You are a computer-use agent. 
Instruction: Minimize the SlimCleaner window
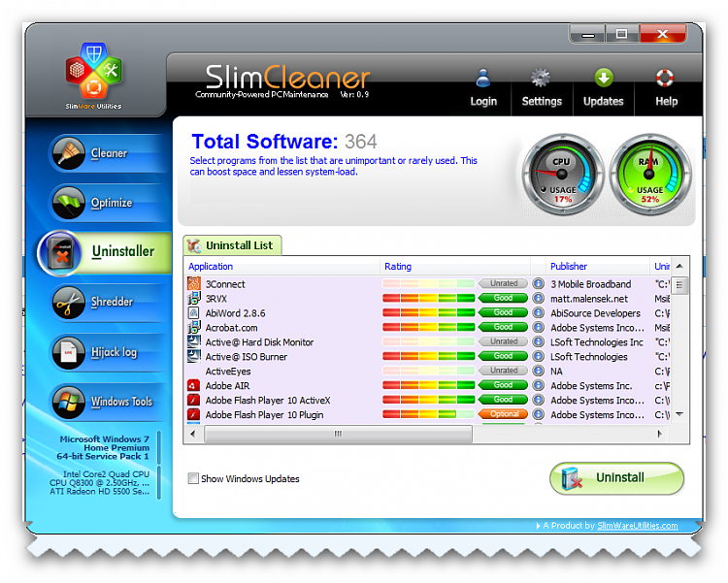pos(588,34)
